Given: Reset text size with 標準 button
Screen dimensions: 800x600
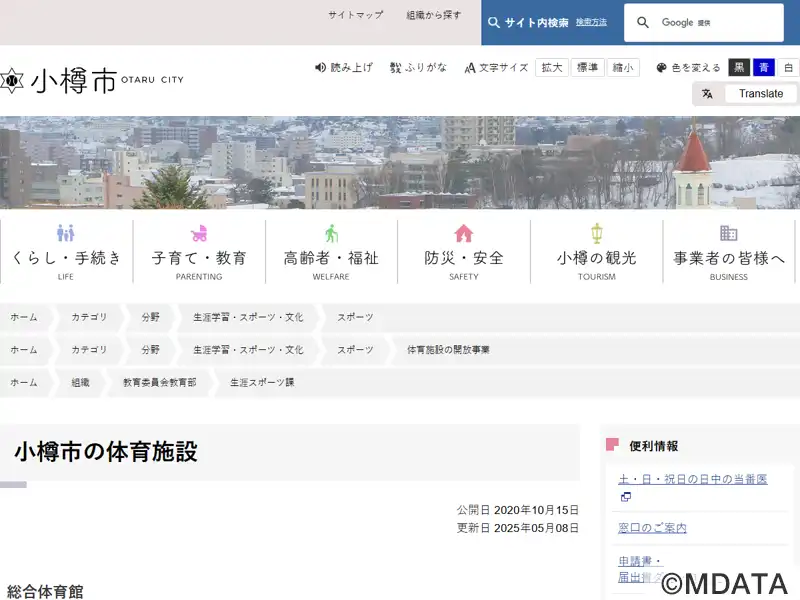Looking at the screenshot, I should coord(588,68).
